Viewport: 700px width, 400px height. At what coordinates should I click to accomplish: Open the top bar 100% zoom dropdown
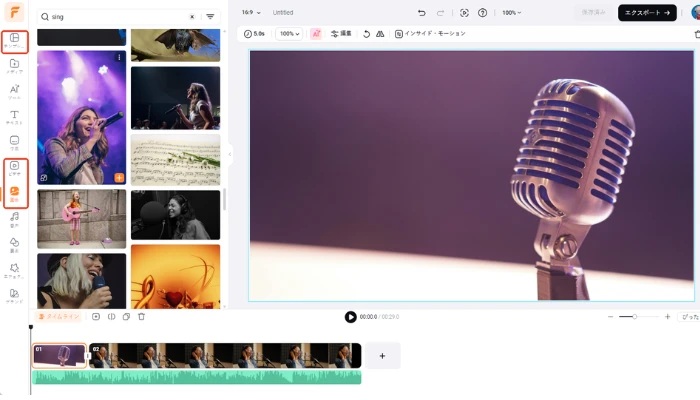[511, 12]
